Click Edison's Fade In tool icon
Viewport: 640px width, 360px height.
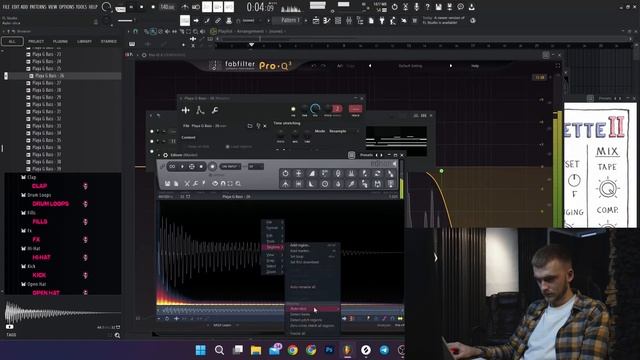tap(312, 173)
